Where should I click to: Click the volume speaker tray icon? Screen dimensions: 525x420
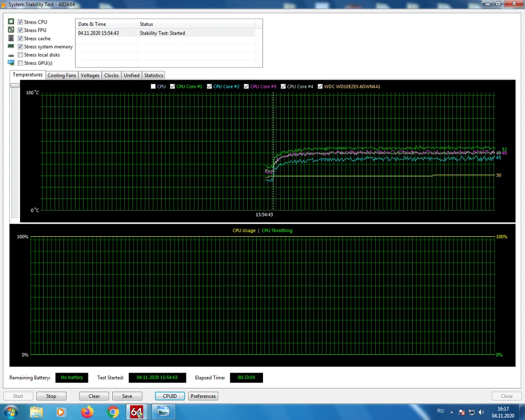click(481, 412)
